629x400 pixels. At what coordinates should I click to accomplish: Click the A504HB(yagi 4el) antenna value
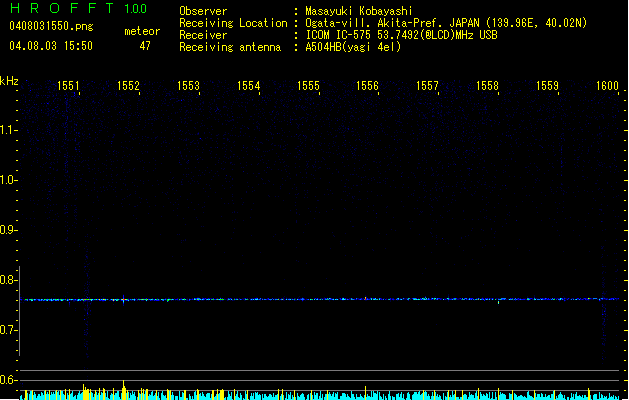(x=353, y=47)
